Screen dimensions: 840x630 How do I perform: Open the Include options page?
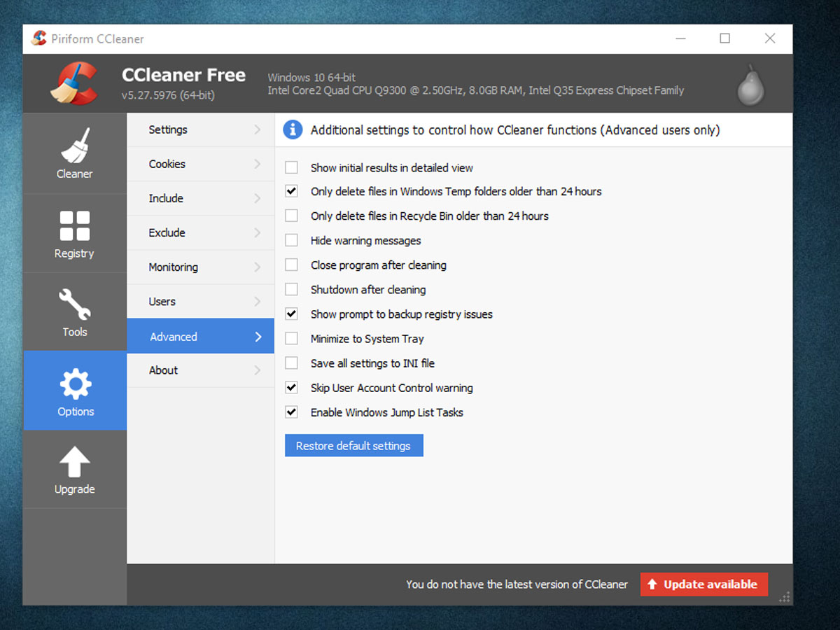(x=200, y=198)
